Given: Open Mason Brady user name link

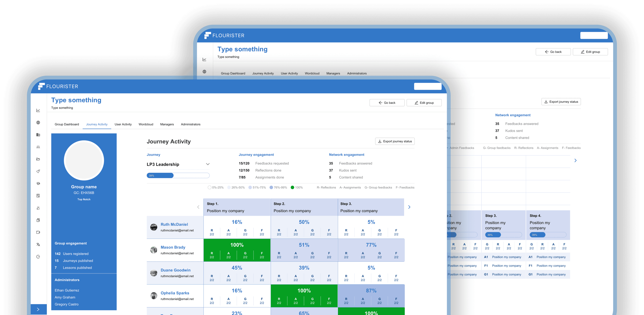Looking at the screenshot, I should [x=173, y=247].
